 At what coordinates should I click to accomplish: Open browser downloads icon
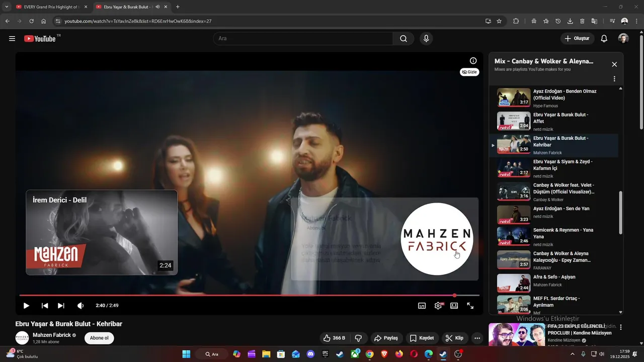click(570, 21)
